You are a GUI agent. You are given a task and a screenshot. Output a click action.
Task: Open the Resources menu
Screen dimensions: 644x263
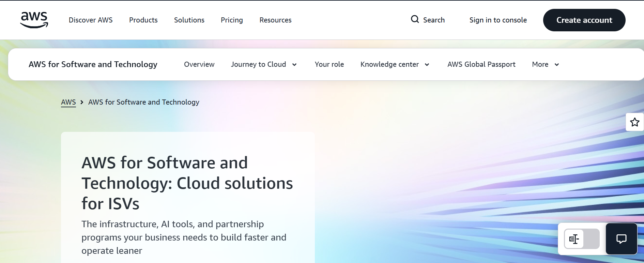pos(275,20)
